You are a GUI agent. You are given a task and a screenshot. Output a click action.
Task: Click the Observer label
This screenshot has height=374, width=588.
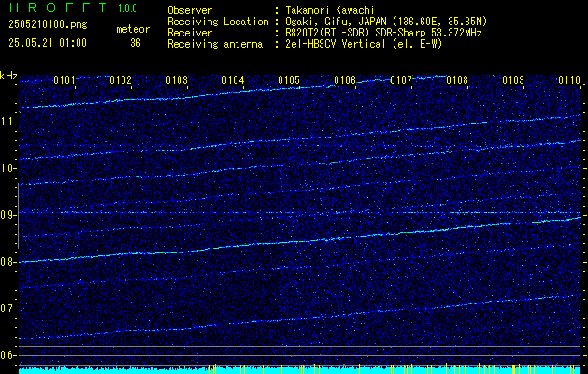pos(190,10)
